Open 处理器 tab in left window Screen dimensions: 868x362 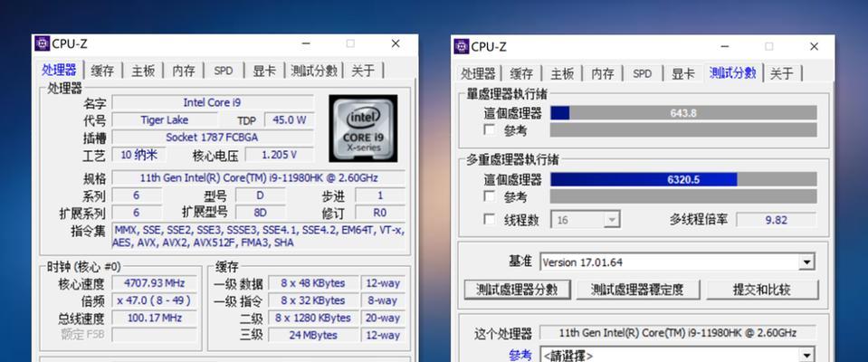click(x=59, y=71)
